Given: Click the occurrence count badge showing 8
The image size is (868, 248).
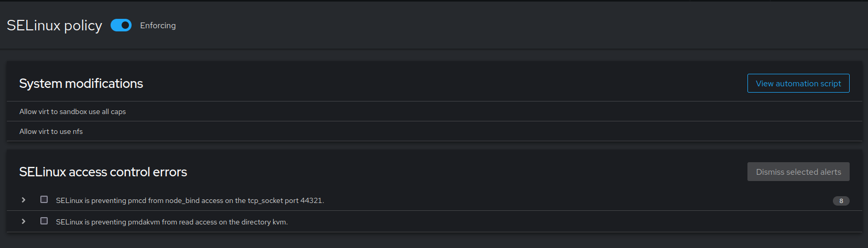Looking at the screenshot, I should 841,201.
